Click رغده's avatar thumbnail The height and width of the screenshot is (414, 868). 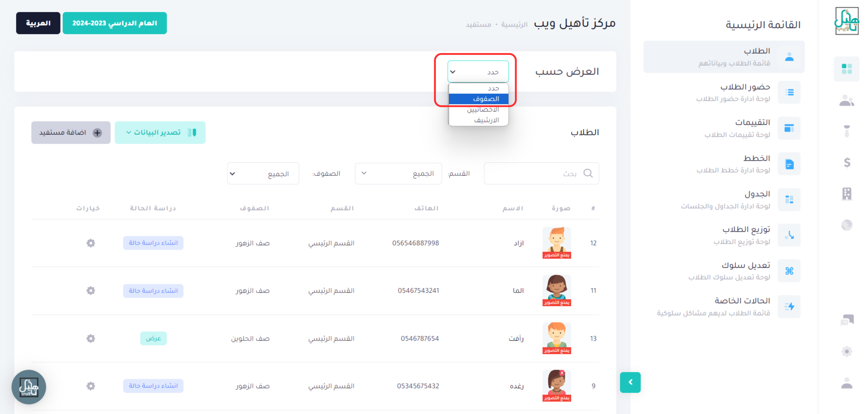pyautogui.click(x=557, y=385)
